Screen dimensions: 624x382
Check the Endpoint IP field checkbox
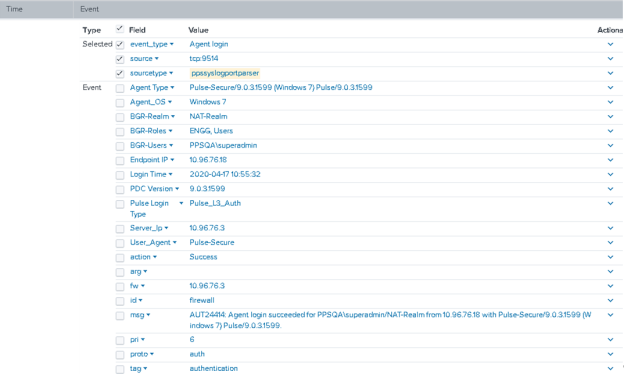coord(120,161)
